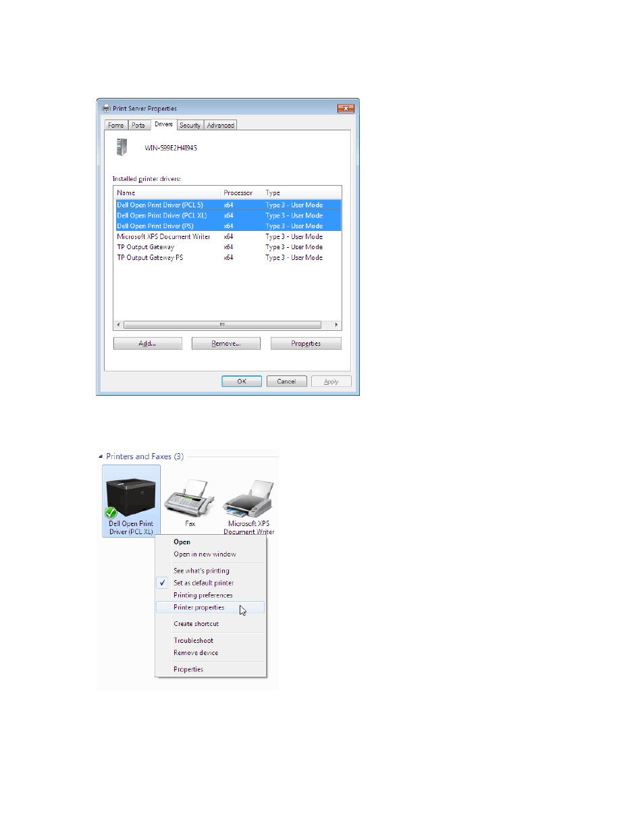Collapse the Printers and Faxes group
This screenshot has height=834, width=644.
point(101,457)
